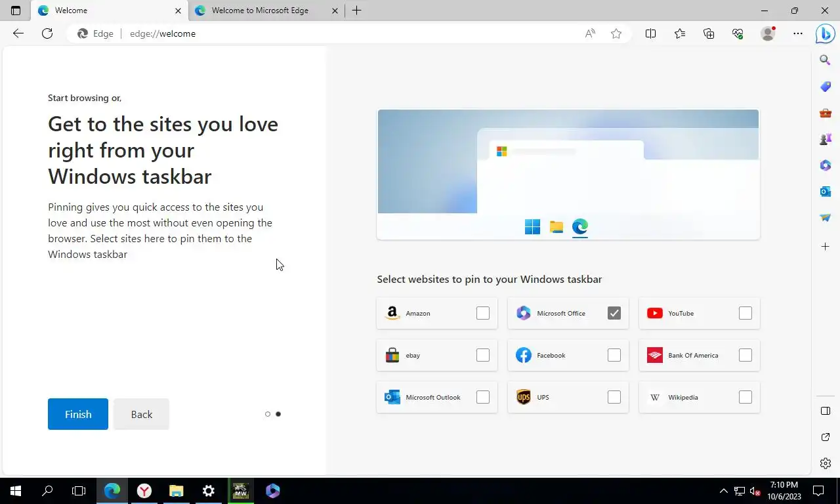Image resolution: width=840 pixels, height=504 pixels.
Task: Open File Explorer from the taskbar
Action: point(177,490)
